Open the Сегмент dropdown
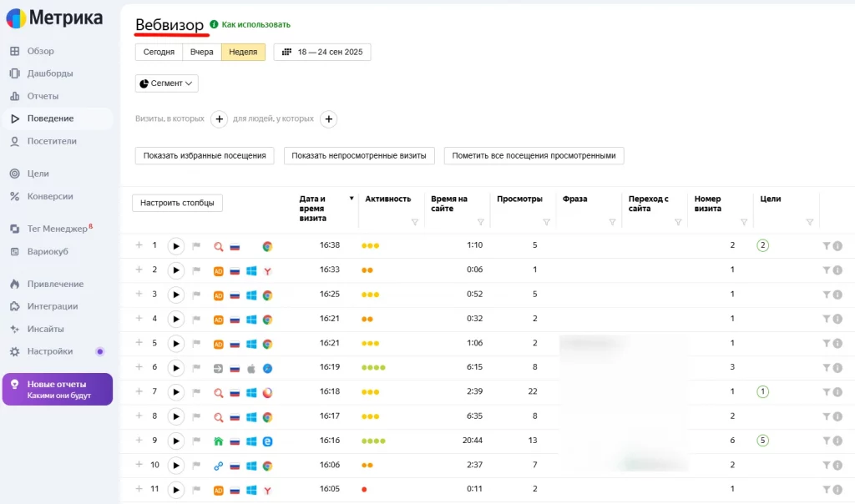The width and height of the screenshot is (855, 504). click(x=166, y=83)
